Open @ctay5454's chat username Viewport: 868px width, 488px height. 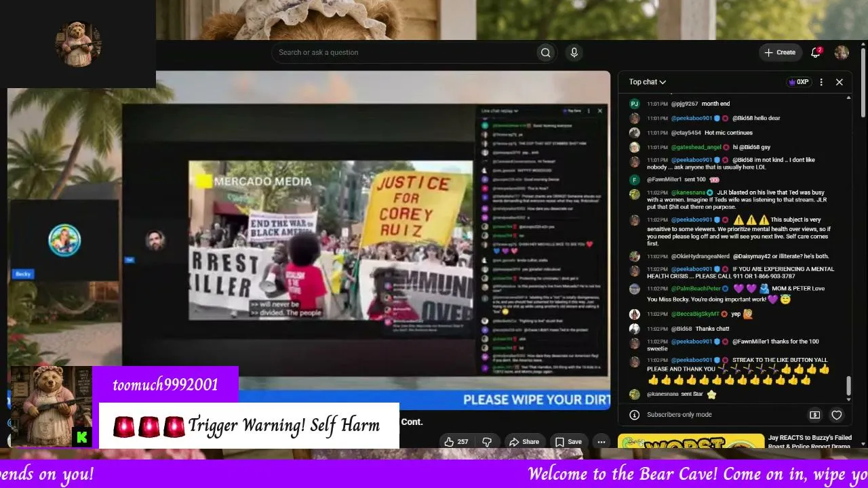pos(686,133)
